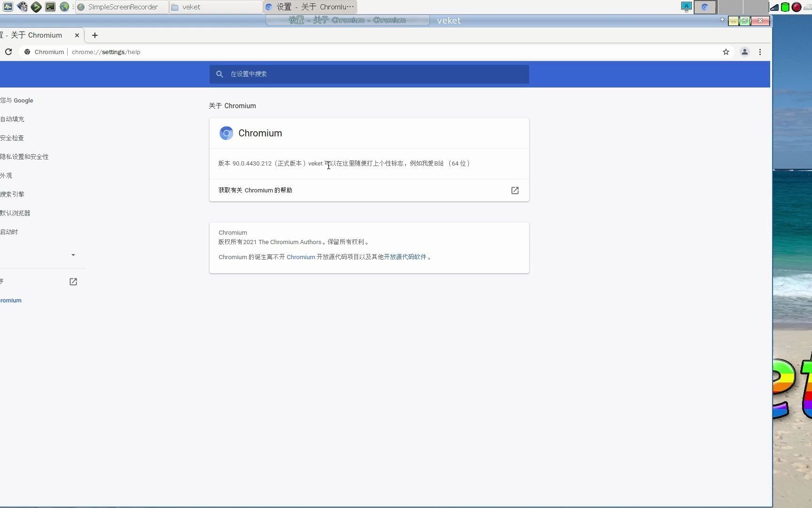Click the 版权所有 2021 copyright text
Screen dimensions: 812x508
[294, 242]
